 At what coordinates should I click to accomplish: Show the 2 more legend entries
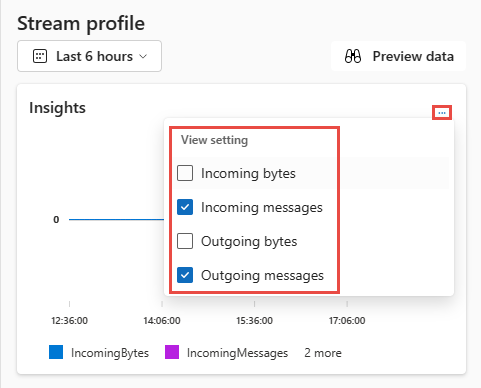pyautogui.click(x=323, y=353)
